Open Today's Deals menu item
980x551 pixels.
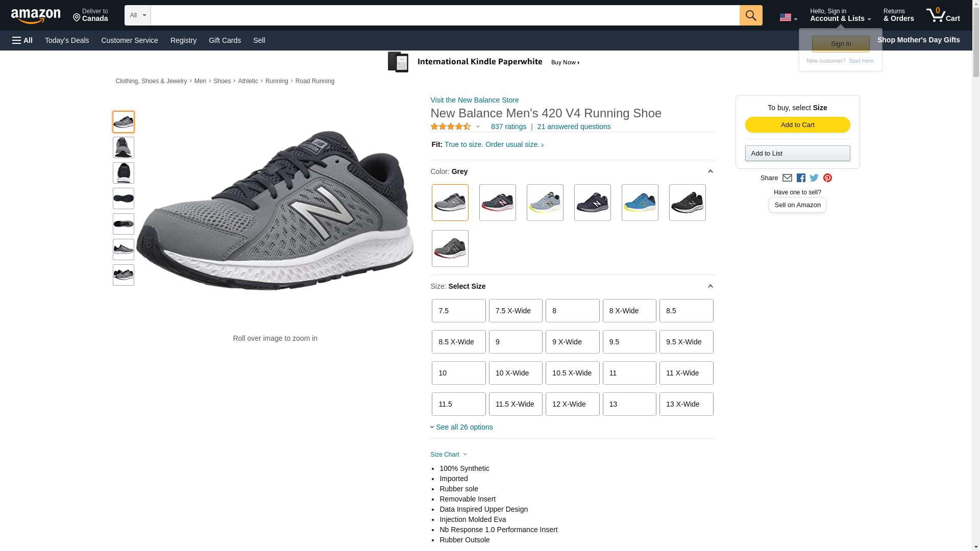pos(67,40)
